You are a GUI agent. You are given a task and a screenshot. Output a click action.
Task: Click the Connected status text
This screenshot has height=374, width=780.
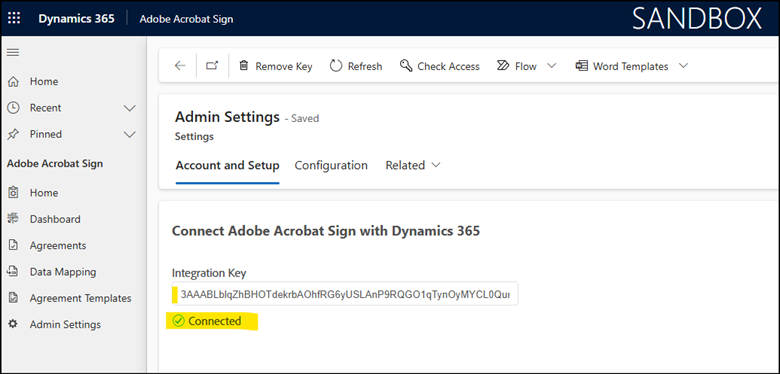click(215, 321)
